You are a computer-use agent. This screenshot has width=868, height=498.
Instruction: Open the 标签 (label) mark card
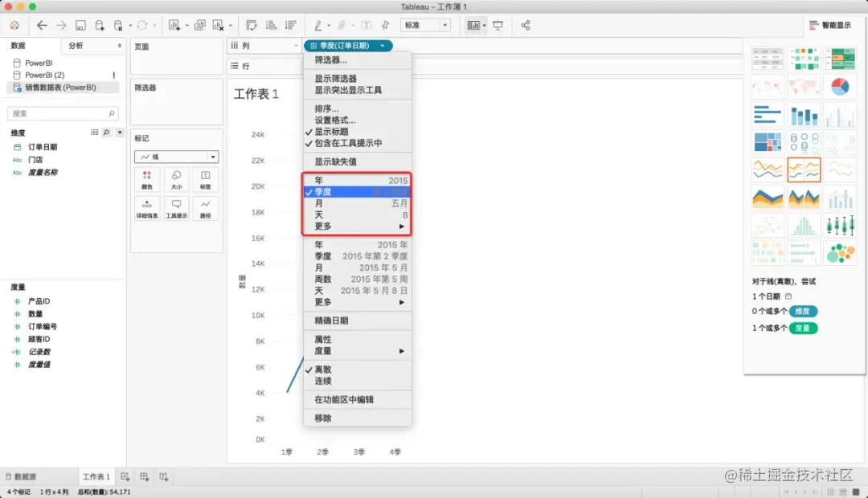pyautogui.click(x=206, y=179)
